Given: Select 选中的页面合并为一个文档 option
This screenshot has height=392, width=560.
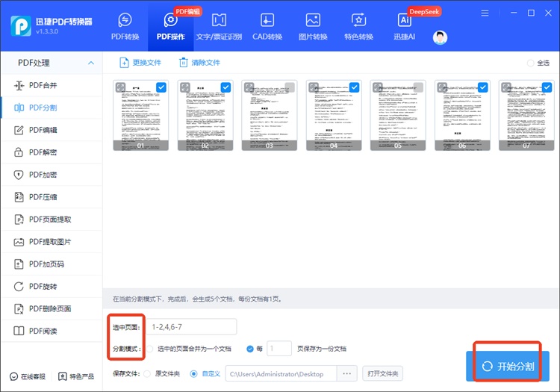Looking at the screenshot, I should [150, 349].
